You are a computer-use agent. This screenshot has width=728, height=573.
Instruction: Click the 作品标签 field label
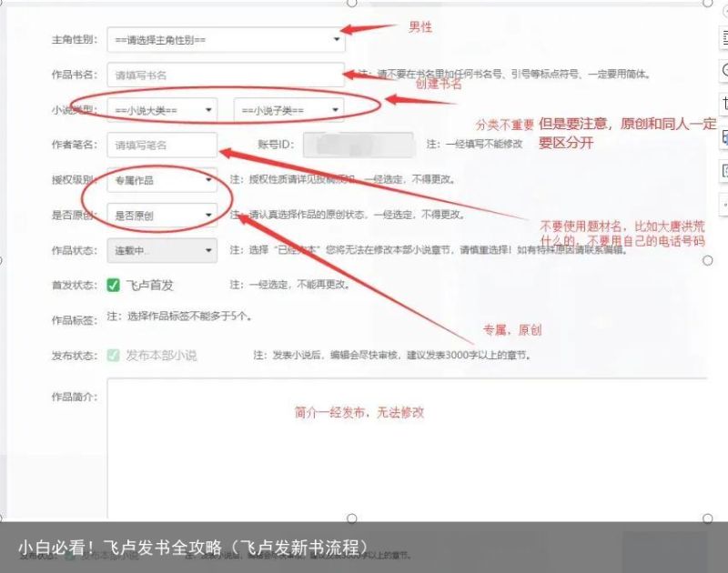(x=75, y=320)
